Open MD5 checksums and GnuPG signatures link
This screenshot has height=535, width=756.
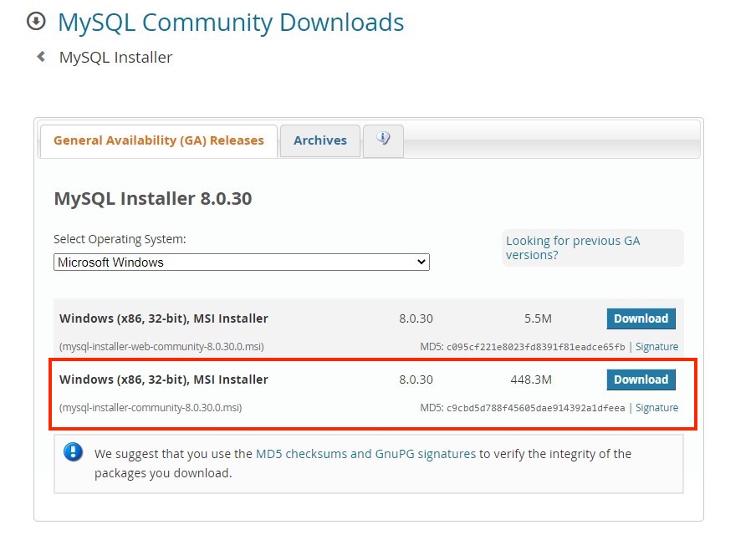(x=365, y=454)
